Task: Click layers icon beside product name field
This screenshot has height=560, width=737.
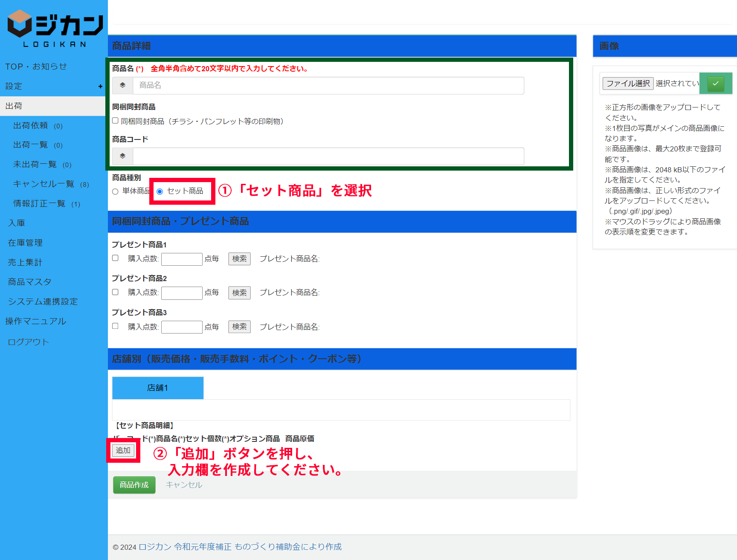Action: 123,85
